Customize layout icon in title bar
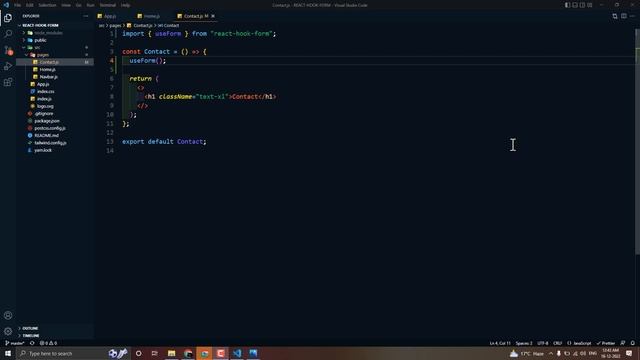Viewport: 640px width, 360px height. tap(589, 5)
